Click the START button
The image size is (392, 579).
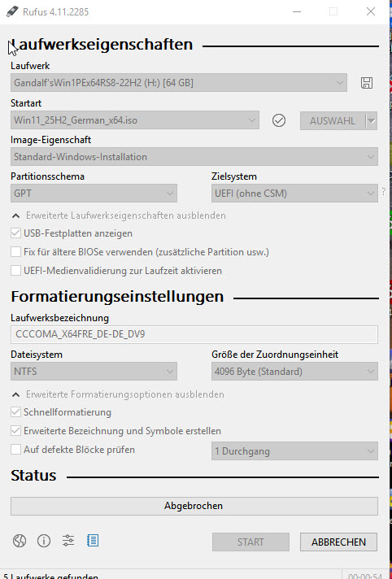click(250, 542)
